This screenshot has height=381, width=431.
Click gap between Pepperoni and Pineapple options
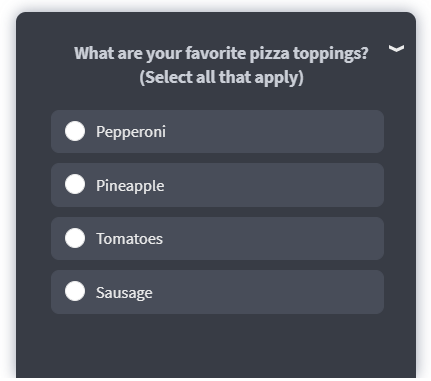click(217, 158)
